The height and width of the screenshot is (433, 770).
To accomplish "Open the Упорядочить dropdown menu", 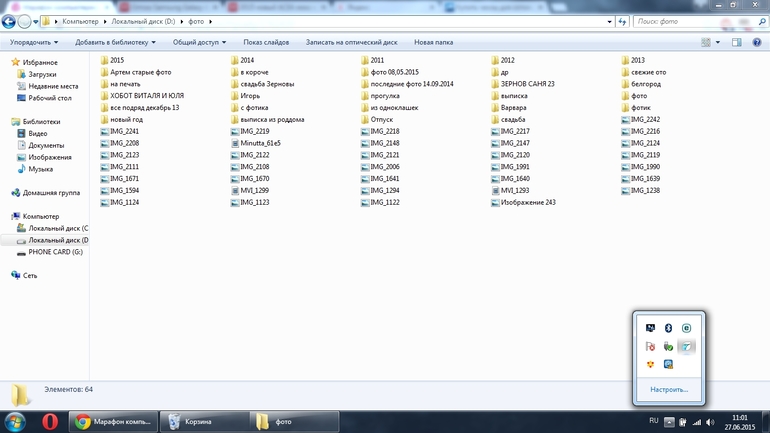I will 34,42.
